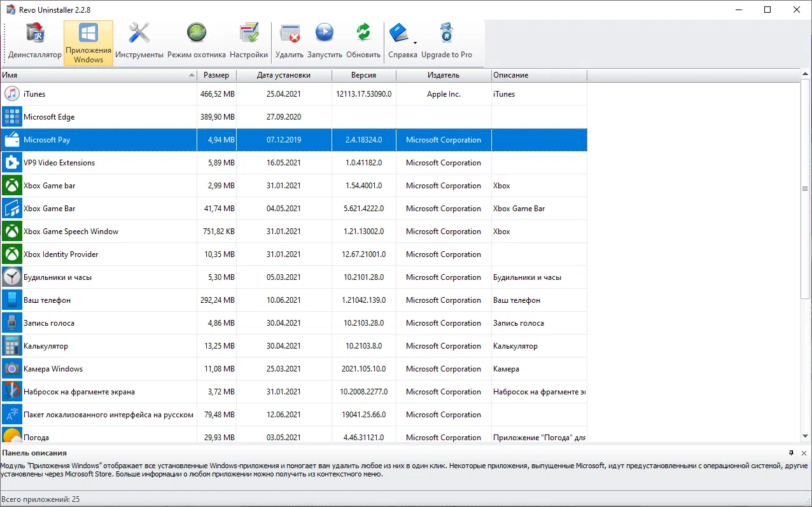Image resolution: width=812 pixels, height=507 pixels.
Task: Sort by the Издатель column header
Action: (444, 75)
